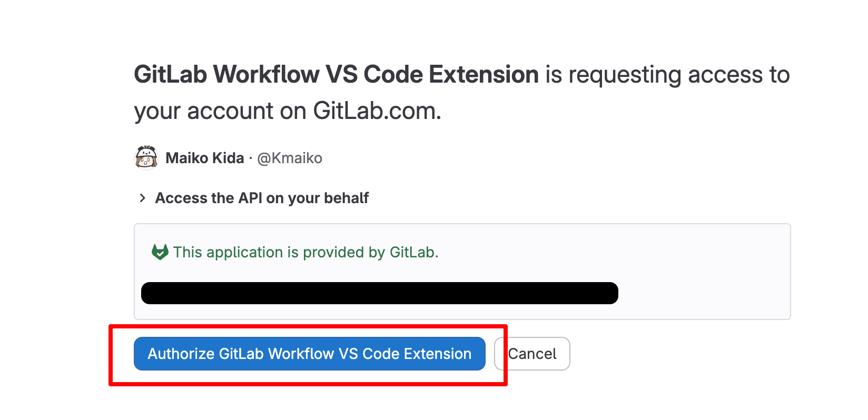Click the word 'API' in the scope line
Screen dimensions: 868x420
click(x=250, y=198)
